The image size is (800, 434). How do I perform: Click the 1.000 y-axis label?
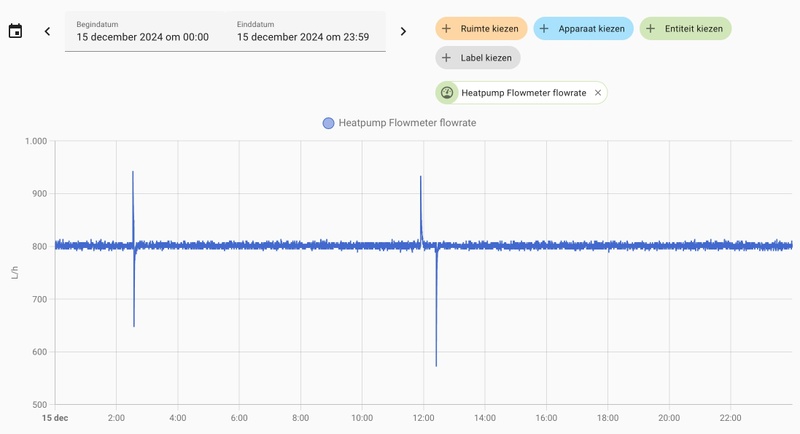pyautogui.click(x=36, y=141)
